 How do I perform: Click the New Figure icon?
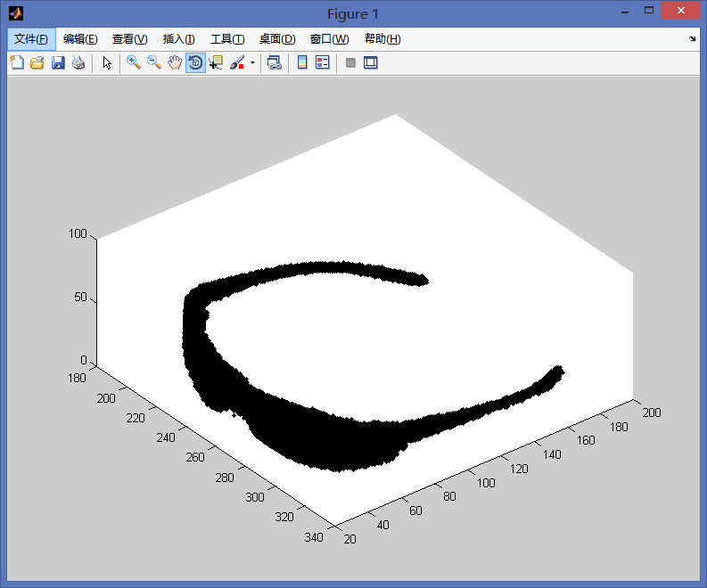[17, 62]
